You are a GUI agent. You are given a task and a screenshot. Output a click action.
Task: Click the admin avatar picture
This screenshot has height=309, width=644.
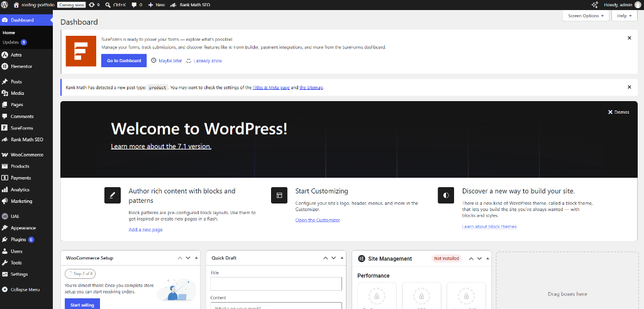coord(638,5)
